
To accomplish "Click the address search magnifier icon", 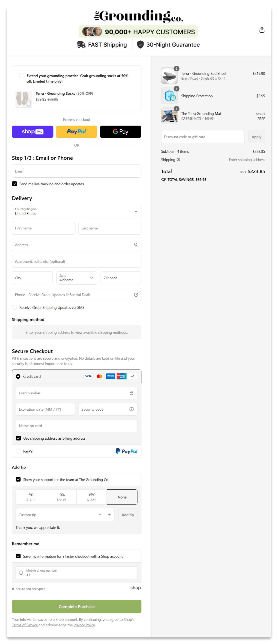I will coord(136,245).
